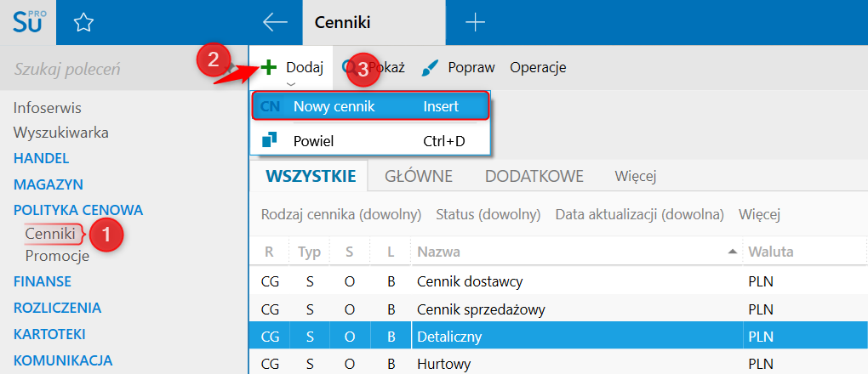Click the CN icon for Nowy cennik

[x=270, y=106]
